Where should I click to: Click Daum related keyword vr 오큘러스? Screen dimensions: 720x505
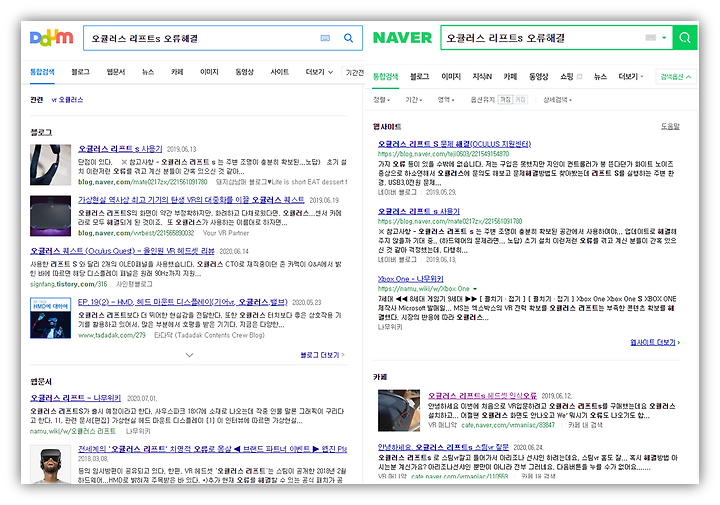pyautogui.click(x=68, y=100)
